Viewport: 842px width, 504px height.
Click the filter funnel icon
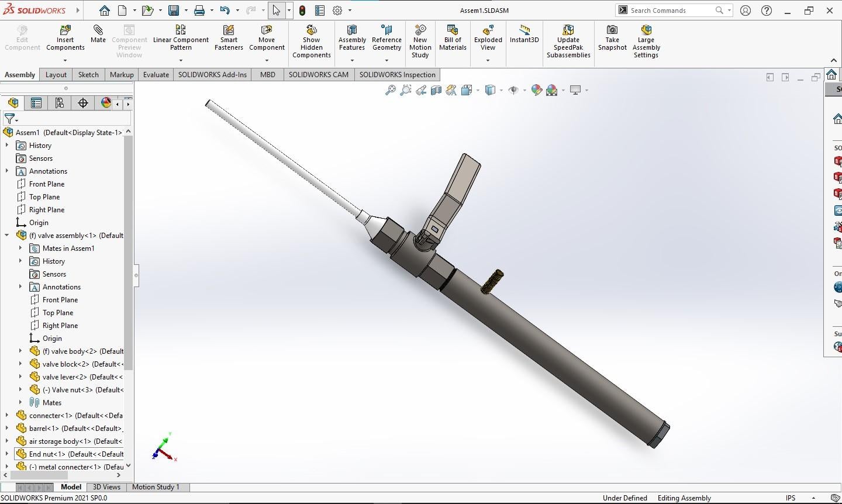9,119
